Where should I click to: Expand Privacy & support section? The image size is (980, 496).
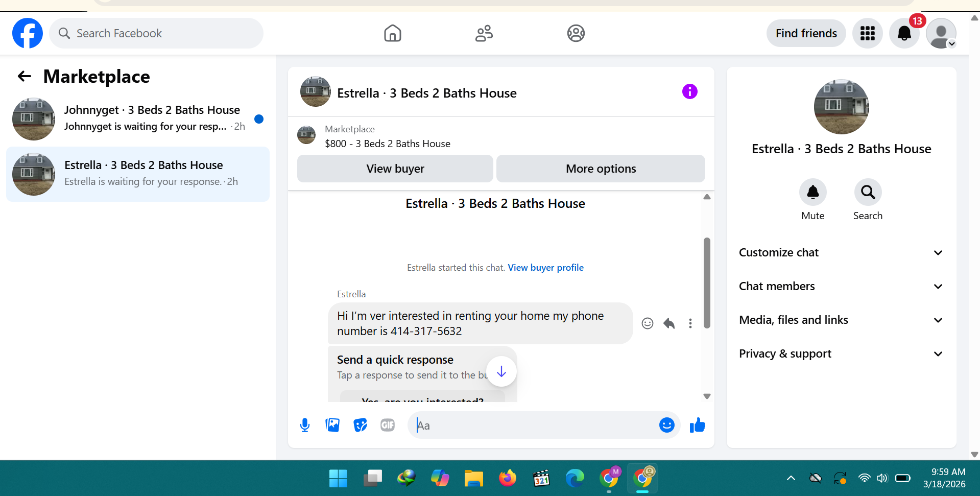pos(841,353)
